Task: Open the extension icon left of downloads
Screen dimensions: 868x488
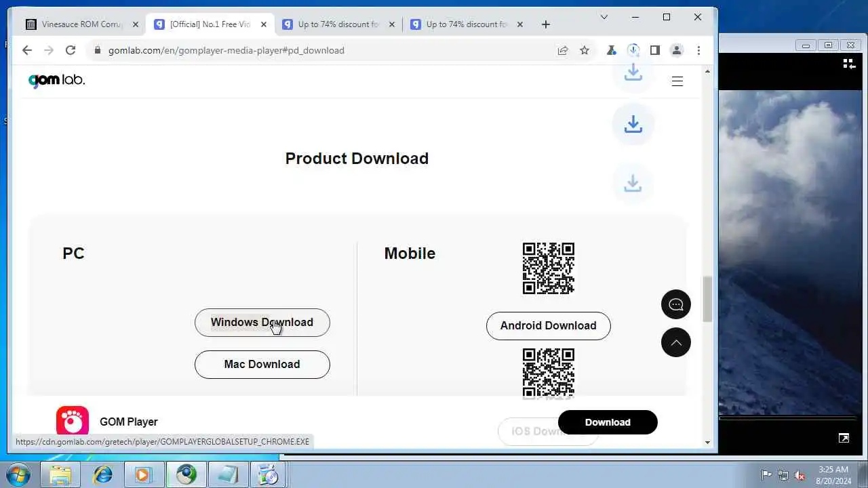Action: click(612, 50)
